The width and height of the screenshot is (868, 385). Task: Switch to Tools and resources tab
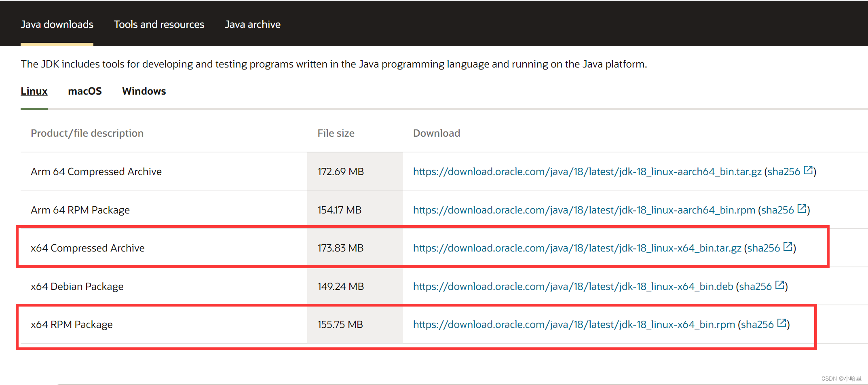pos(159,24)
